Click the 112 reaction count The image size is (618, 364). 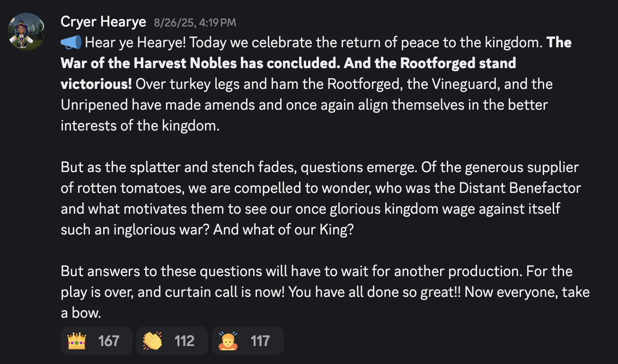tap(185, 341)
